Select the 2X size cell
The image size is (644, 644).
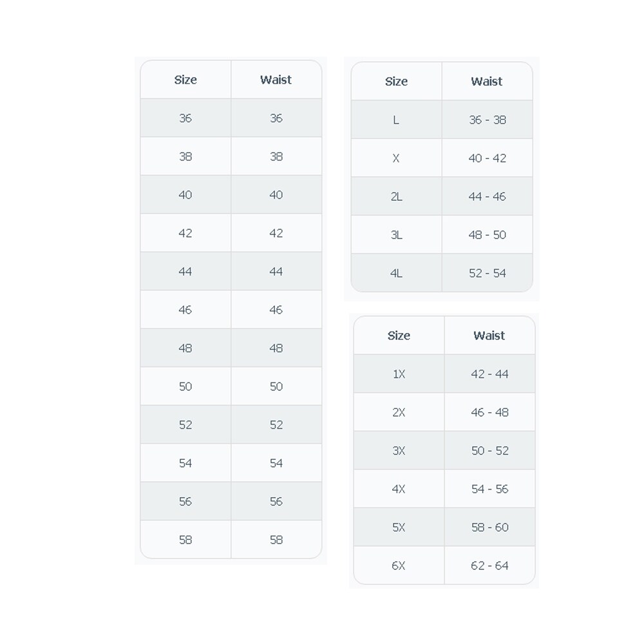tap(399, 412)
